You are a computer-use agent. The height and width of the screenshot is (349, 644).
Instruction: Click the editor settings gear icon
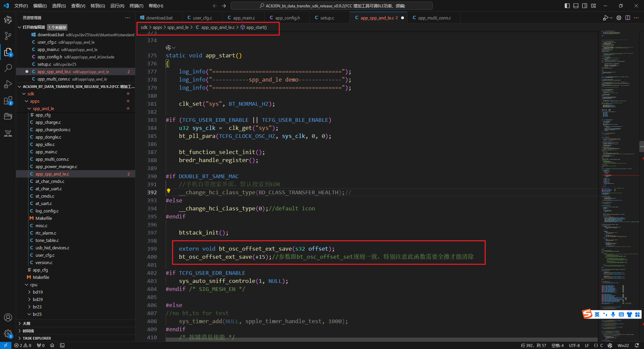pos(619,18)
